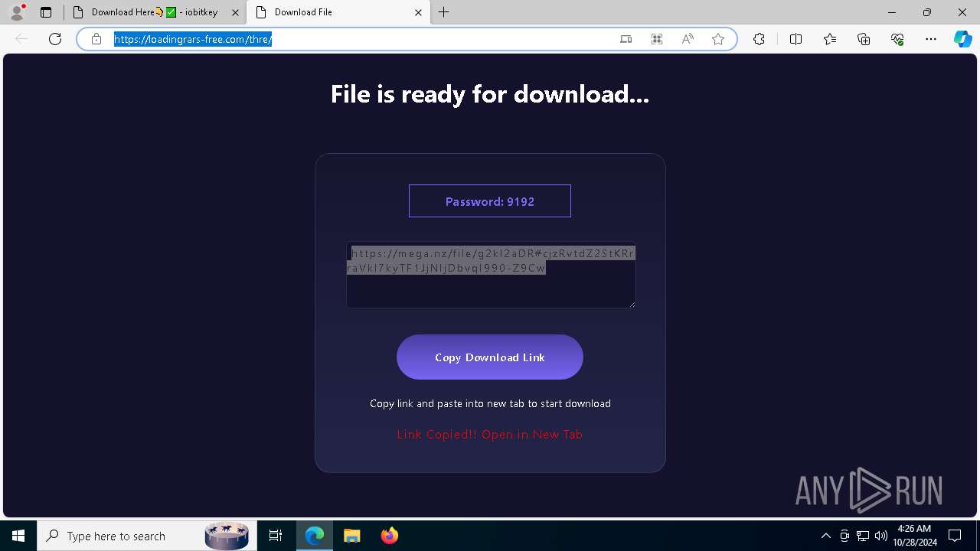Switch to the Download File tab
Screen dimensions: 980x551
[x=338, y=12]
